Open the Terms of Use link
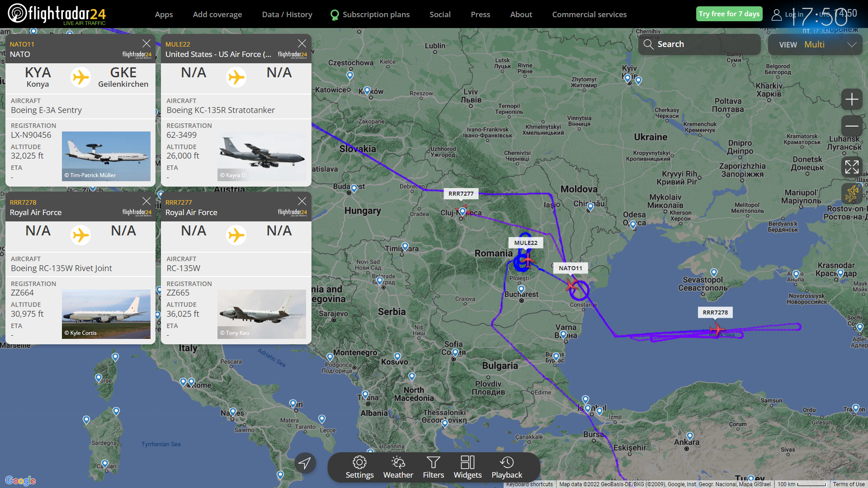The width and height of the screenshot is (868, 488). pyautogui.click(x=849, y=484)
